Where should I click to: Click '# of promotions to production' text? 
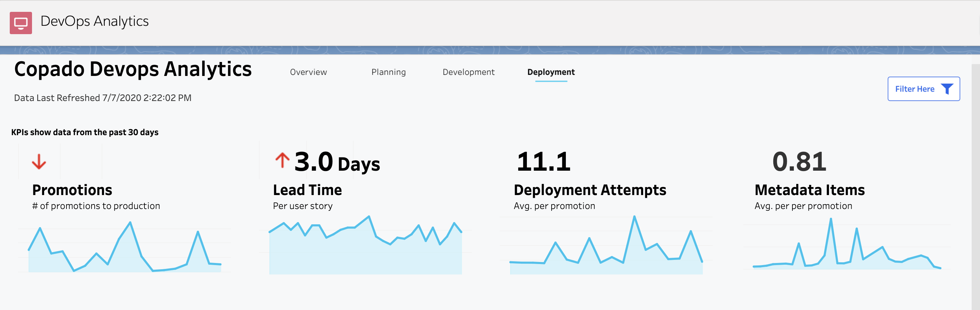(96, 206)
